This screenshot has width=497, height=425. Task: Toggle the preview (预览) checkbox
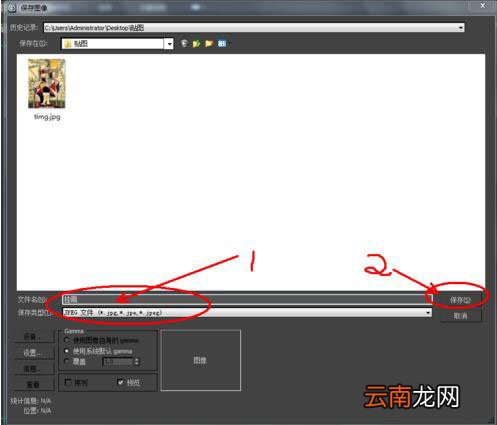click(121, 382)
